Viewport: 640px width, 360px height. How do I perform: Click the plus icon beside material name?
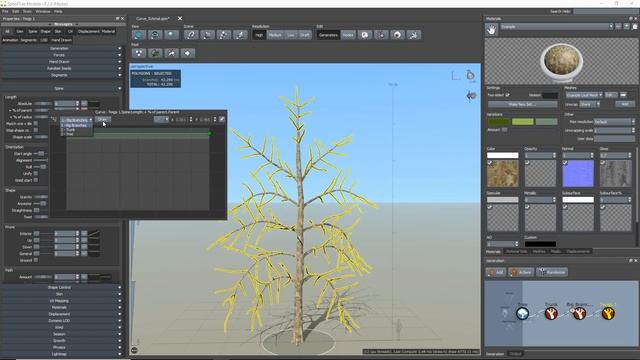click(x=627, y=27)
